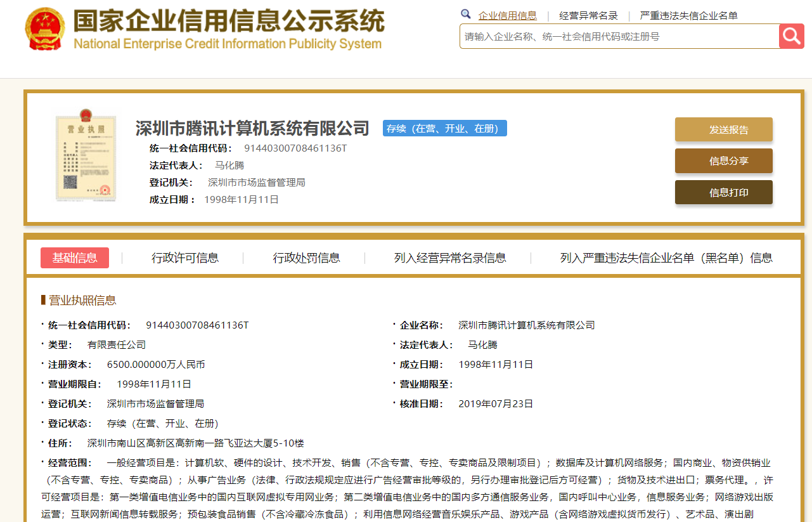Switch to the 行政许可信息 tab

coord(185,258)
